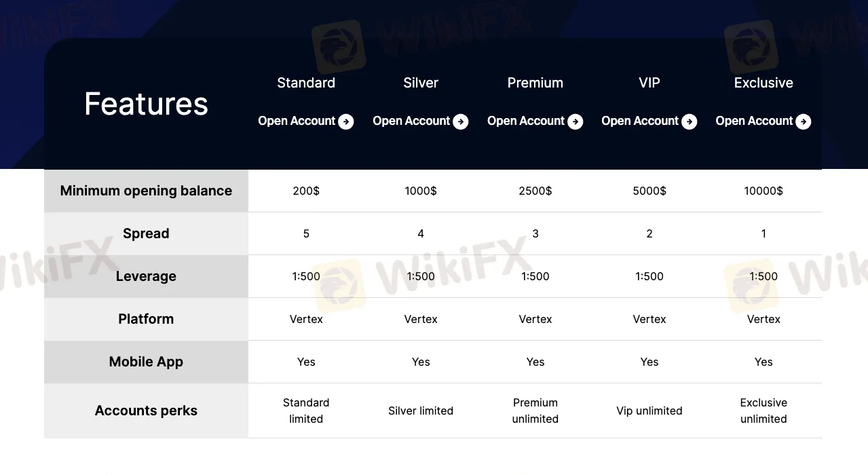Screen dimensions: 868x475
Task: Click the Minimum opening balance row label
Action: pos(146,191)
